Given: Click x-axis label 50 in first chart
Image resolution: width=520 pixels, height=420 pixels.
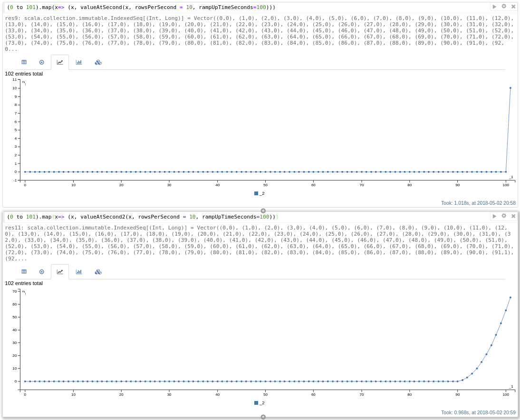Looking at the screenshot, I should [265, 185].
